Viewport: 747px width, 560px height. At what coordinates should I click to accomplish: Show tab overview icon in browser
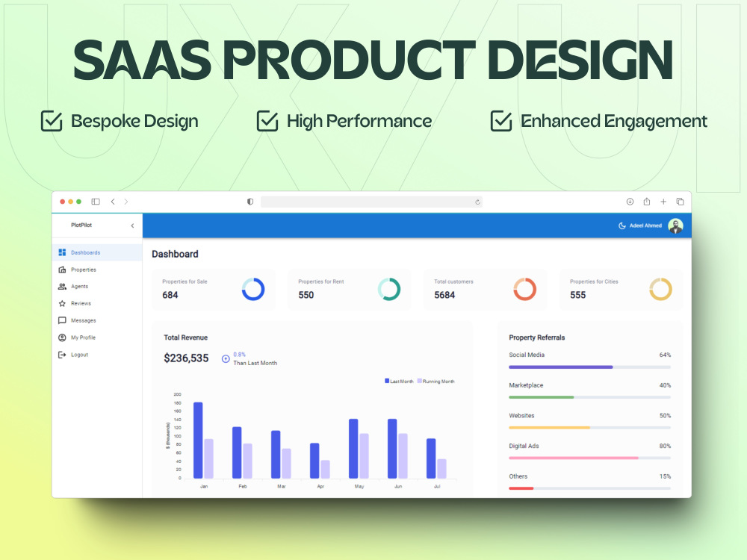pos(681,202)
